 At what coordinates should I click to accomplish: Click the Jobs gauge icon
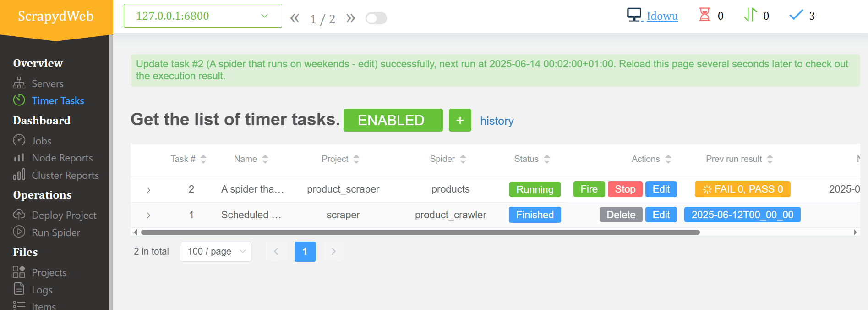coord(19,140)
